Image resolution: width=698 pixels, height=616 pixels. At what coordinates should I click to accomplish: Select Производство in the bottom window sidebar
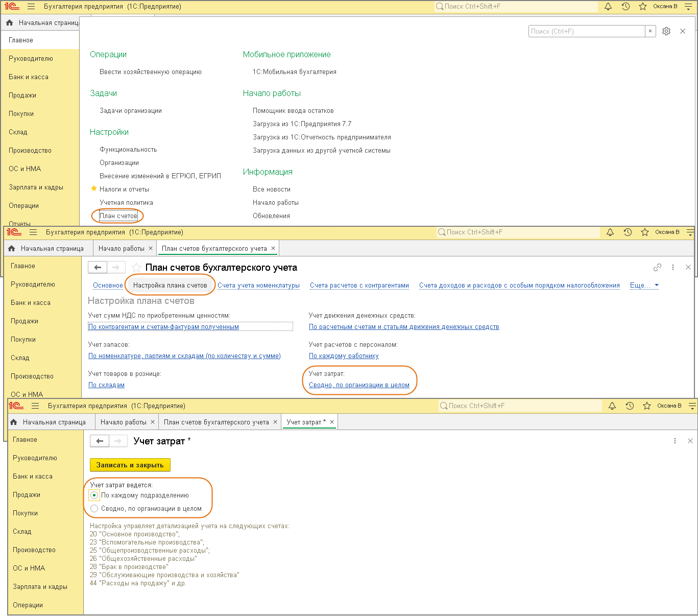34,550
